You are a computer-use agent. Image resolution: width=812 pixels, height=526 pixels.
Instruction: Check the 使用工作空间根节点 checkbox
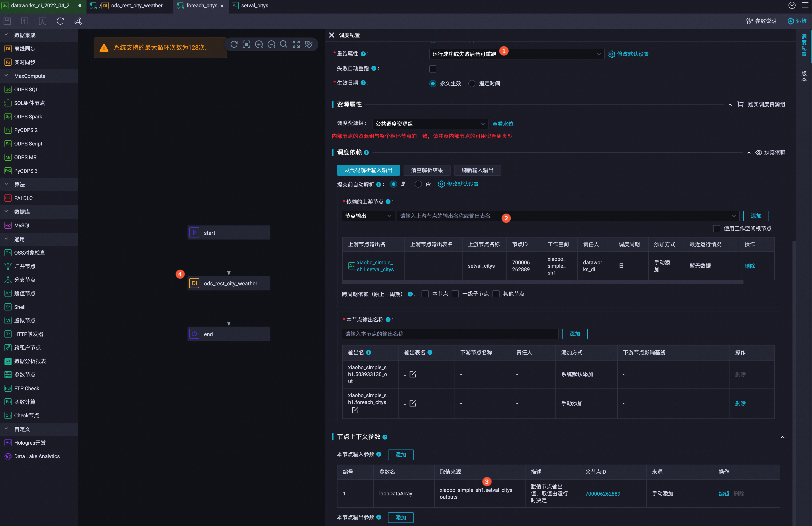click(716, 229)
